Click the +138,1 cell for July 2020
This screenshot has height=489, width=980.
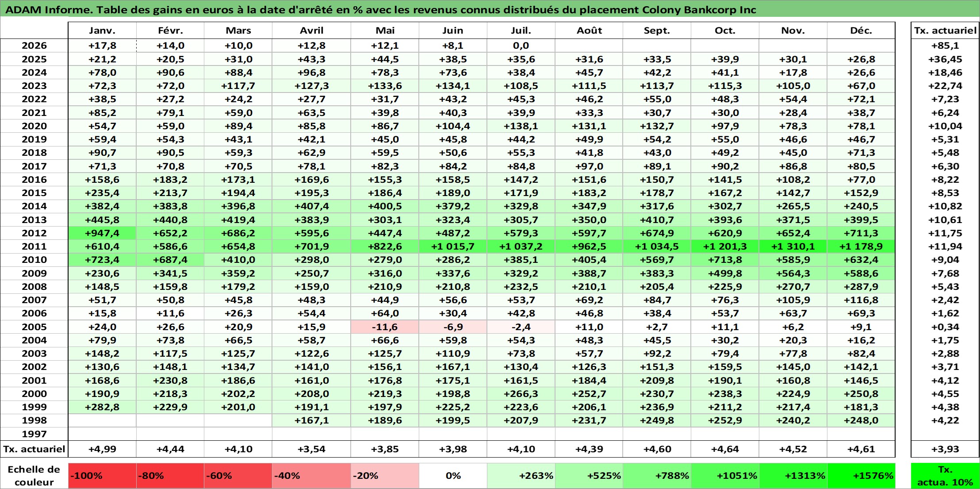521,126
